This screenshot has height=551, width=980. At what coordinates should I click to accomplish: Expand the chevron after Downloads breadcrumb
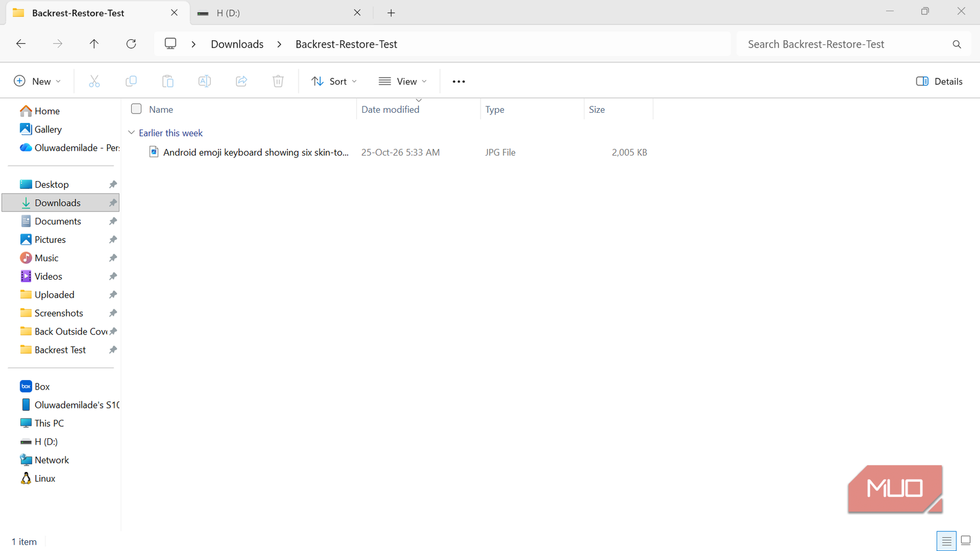click(279, 45)
